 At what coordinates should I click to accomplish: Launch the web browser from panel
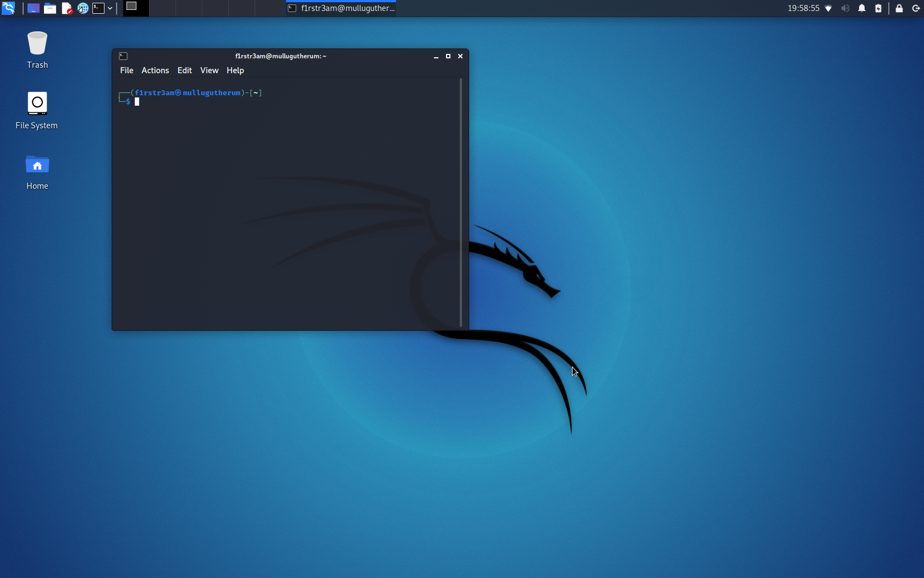pos(83,8)
